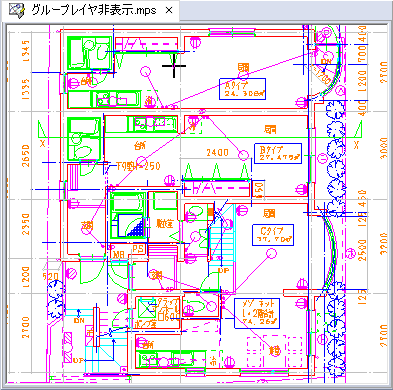Click the PS pipe space label
393x390 pixels.
pyautogui.click(x=138, y=249)
